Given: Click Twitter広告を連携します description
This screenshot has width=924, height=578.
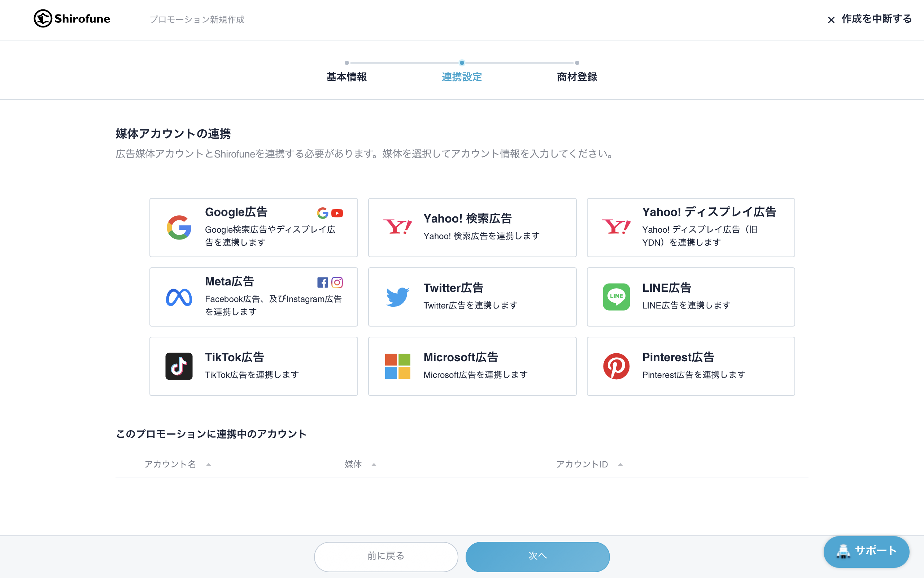Looking at the screenshot, I should point(470,305).
